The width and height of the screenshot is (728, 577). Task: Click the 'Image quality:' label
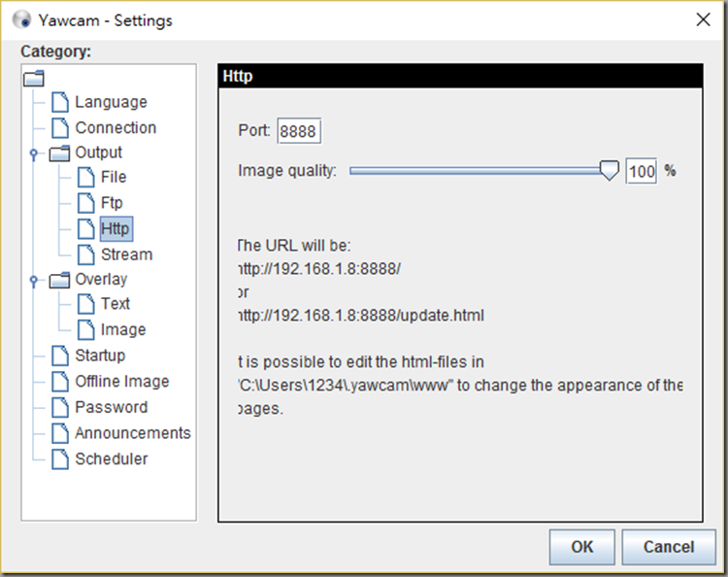[287, 171]
